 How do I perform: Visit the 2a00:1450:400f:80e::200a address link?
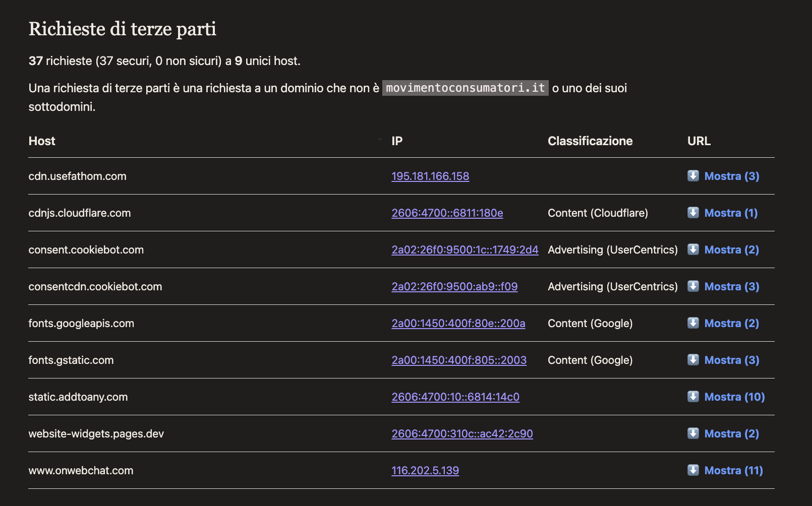click(x=458, y=323)
